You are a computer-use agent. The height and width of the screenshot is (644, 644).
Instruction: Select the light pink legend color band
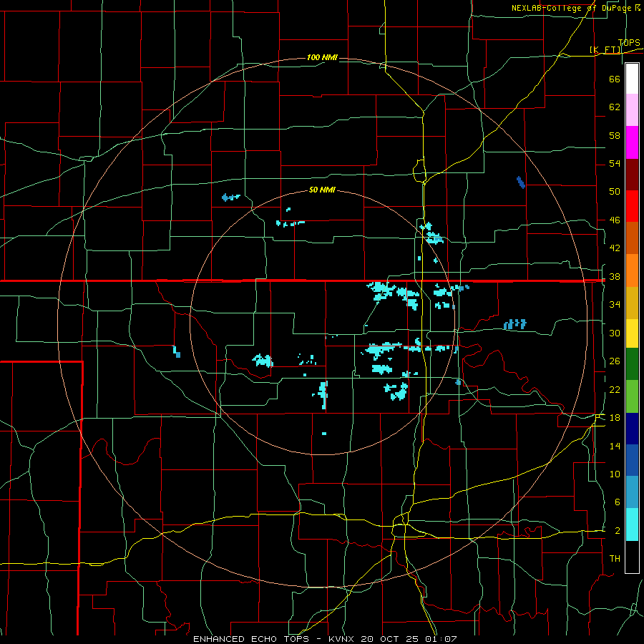pyautogui.click(x=632, y=110)
